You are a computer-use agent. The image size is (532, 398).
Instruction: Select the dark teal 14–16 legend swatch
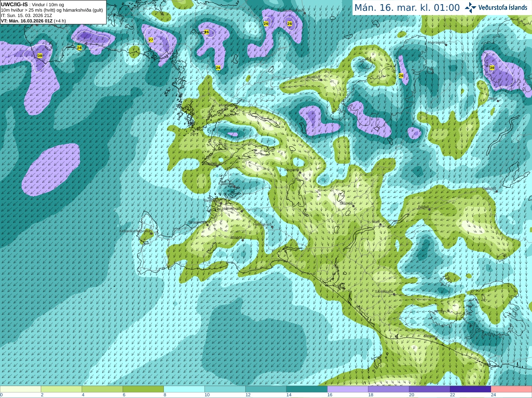307,389
